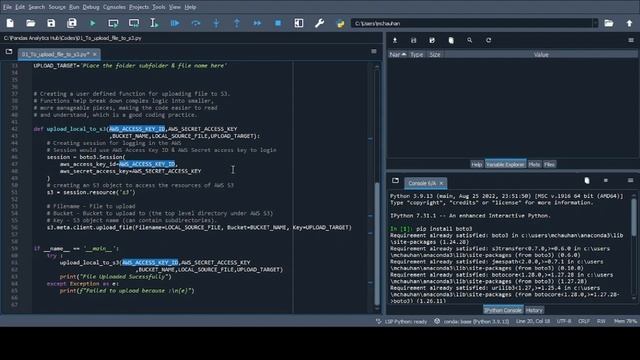Viewport: 640px width, 360px height.
Task: Open the Help menu
Action: tap(190, 7)
